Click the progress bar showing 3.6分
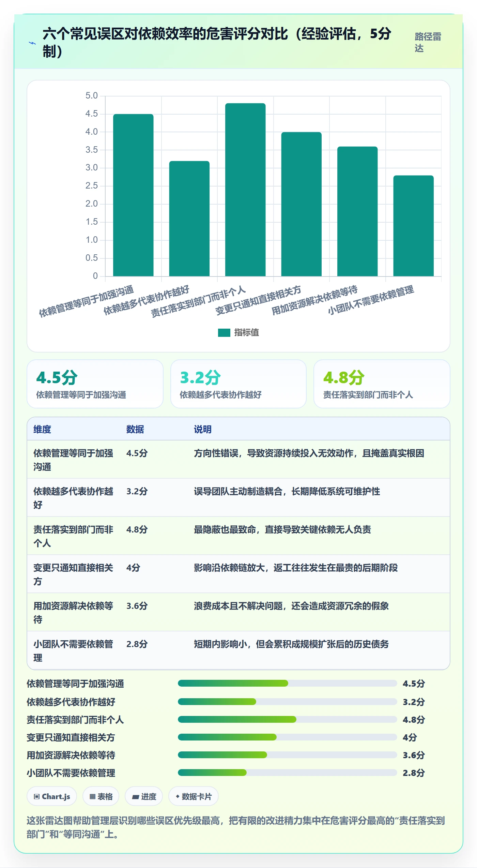477x868 pixels. tap(288, 755)
